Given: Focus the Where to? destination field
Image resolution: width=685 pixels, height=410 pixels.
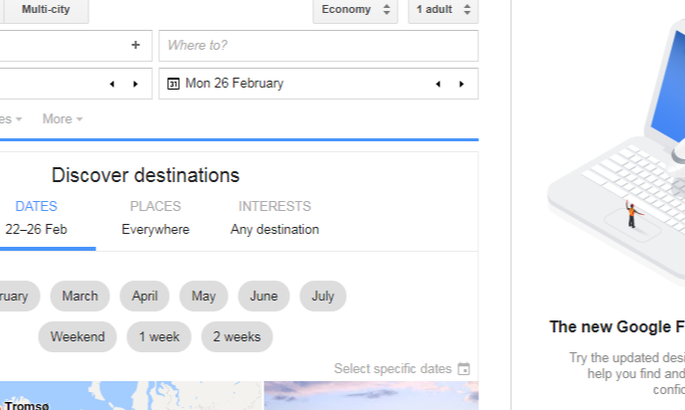Looking at the screenshot, I should [x=318, y=45].
